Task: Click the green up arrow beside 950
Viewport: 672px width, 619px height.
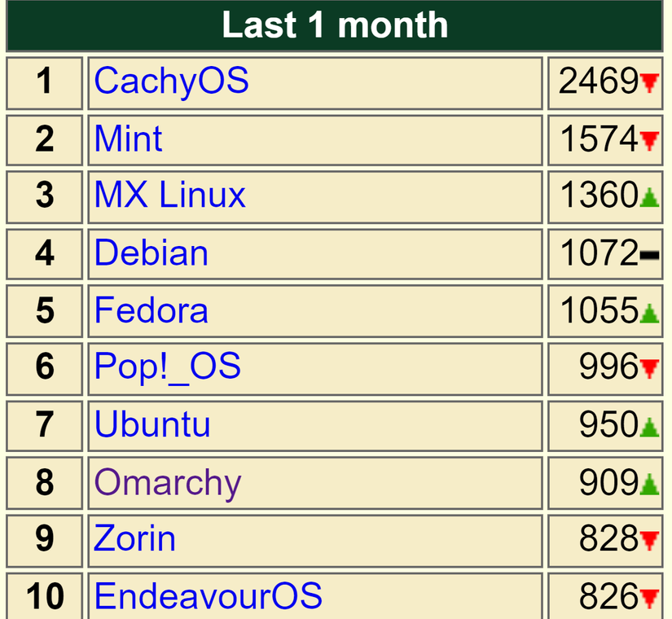Action: (650, 427)
